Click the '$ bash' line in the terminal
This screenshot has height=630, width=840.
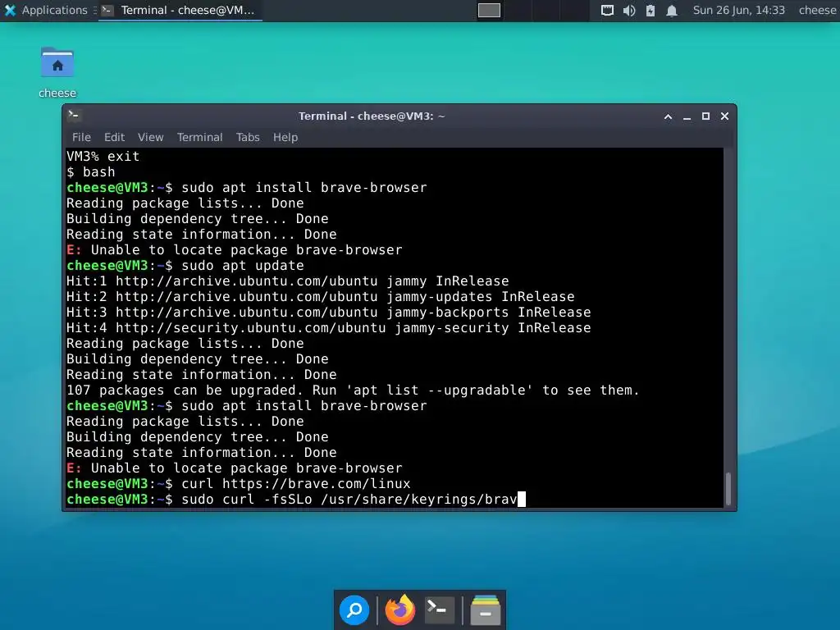click(x=90, y=171)
